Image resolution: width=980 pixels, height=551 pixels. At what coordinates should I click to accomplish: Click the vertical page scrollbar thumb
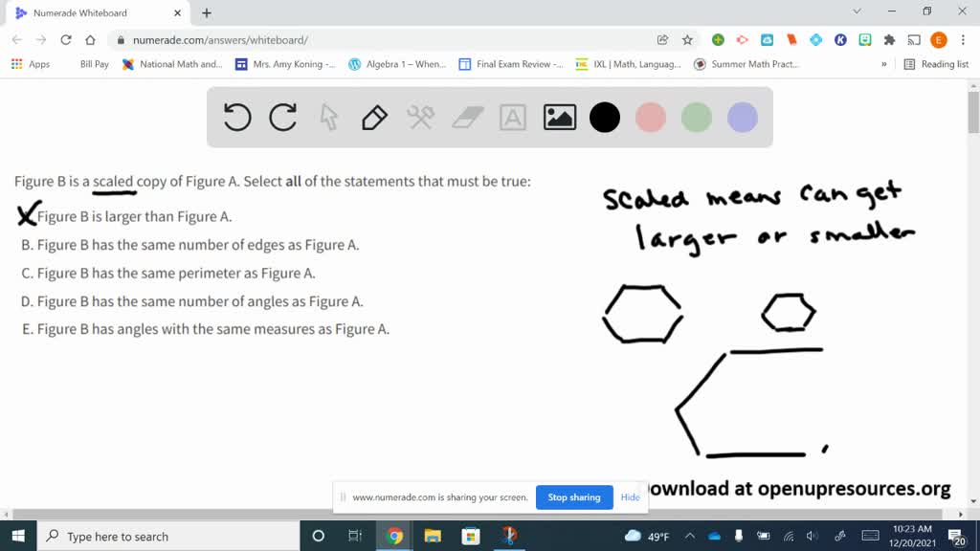973,113
